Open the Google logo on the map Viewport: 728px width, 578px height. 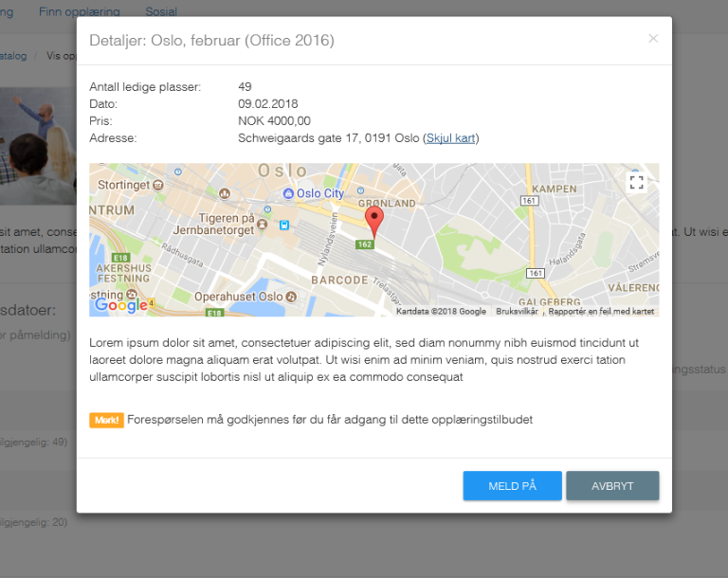(120, 304)
